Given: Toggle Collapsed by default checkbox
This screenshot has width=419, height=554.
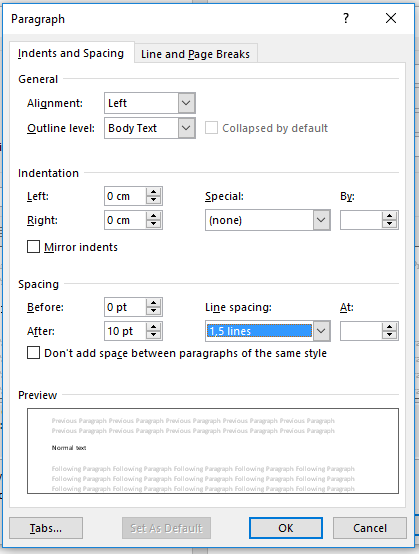Looking at the screenshot, I should click(x=211, y=128).
